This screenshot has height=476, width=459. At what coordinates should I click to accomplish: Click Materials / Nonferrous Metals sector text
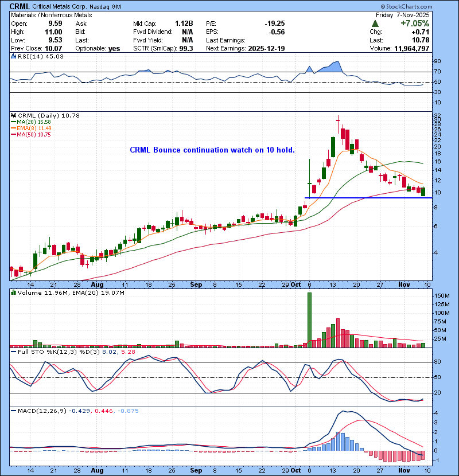tap(51, 15)
